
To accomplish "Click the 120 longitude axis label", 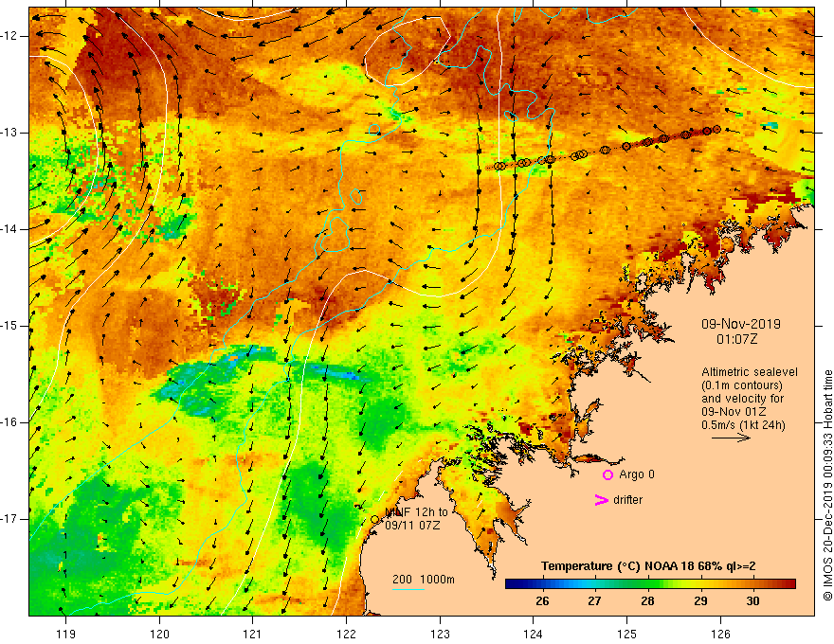I will pos(159,634).
